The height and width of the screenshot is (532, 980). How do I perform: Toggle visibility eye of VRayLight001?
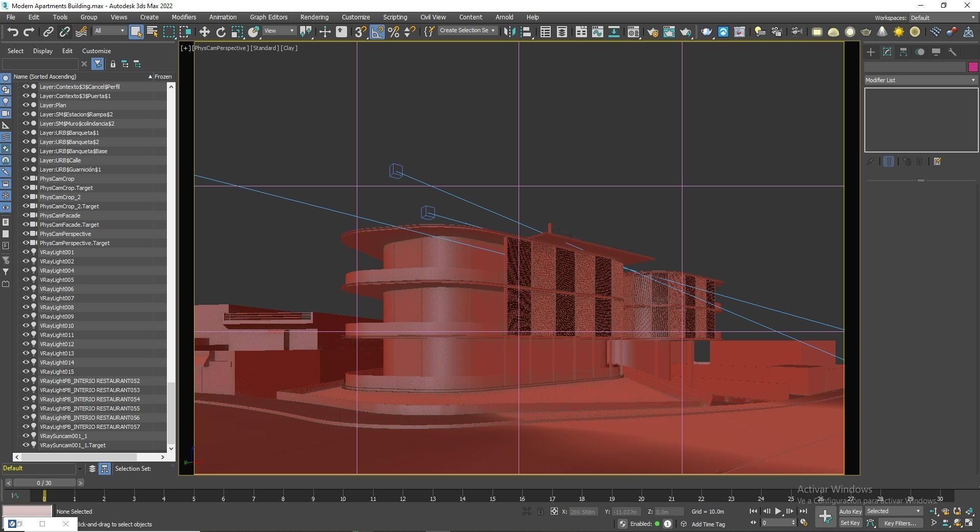(26, 252)
